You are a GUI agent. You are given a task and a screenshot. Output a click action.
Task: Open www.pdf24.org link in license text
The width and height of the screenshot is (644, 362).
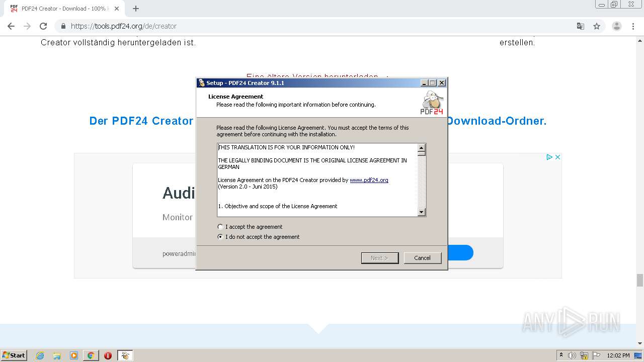[369, 180]
